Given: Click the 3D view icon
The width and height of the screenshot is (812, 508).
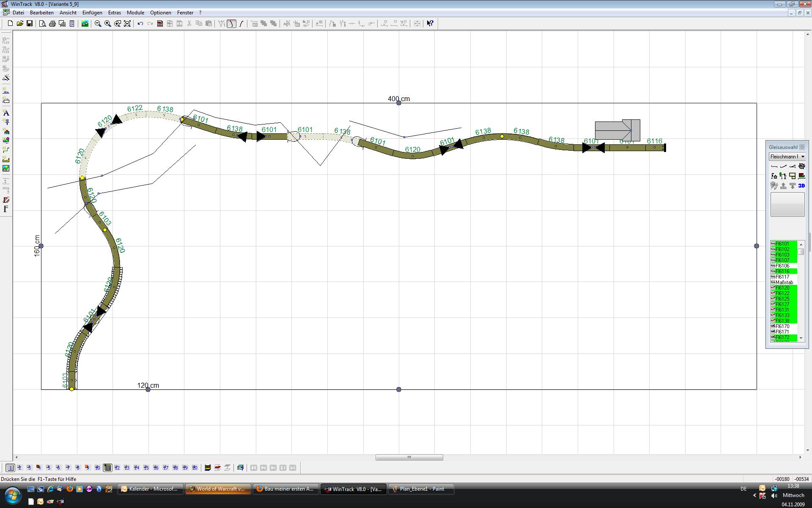Looking at the screenshot, I should (801, 186).
